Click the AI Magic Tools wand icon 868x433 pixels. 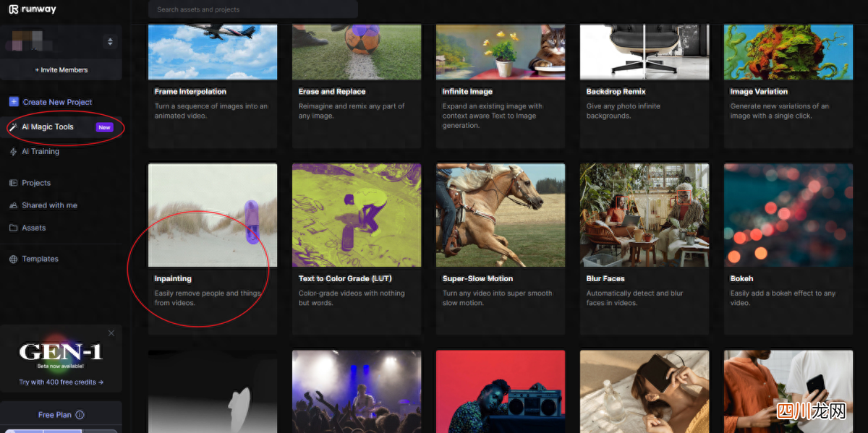click(x=13, y=127)
